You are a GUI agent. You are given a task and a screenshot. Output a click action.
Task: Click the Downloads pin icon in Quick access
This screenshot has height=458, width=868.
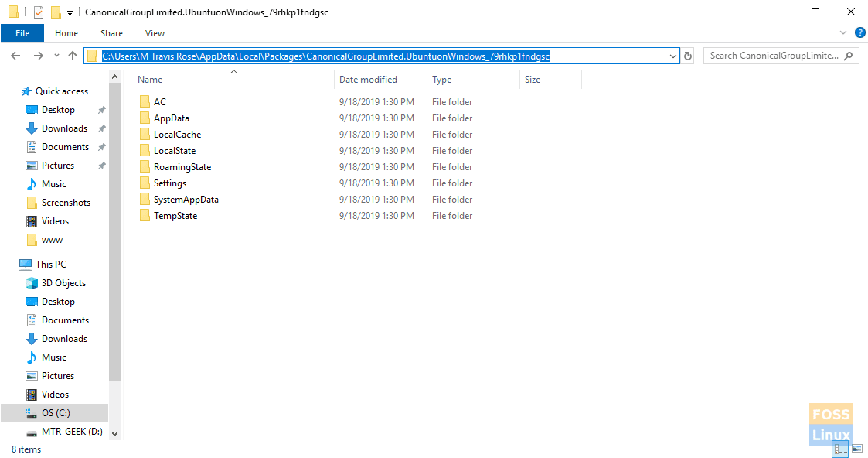coord(102,128)
